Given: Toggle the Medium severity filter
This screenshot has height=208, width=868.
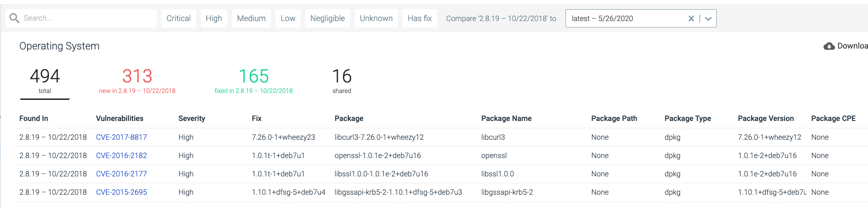Looking at the screenshot, I should [x=251, y=18].
